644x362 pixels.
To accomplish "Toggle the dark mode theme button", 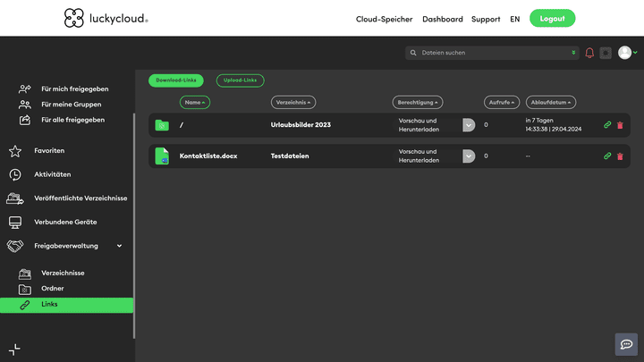I will [606, 53].
